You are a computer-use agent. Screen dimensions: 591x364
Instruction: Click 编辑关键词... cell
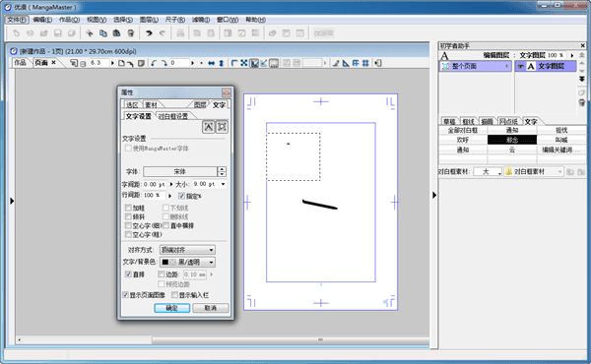tap(561, 150)
